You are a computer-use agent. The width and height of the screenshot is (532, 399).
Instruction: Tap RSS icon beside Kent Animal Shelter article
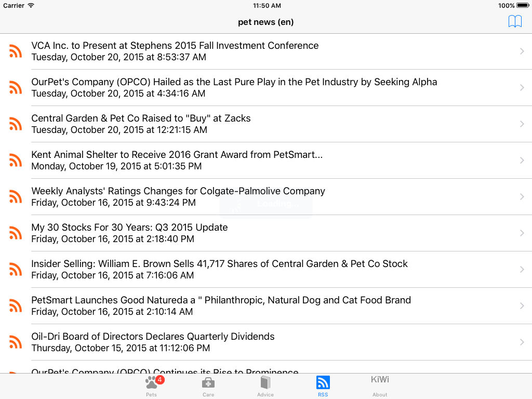16,160
